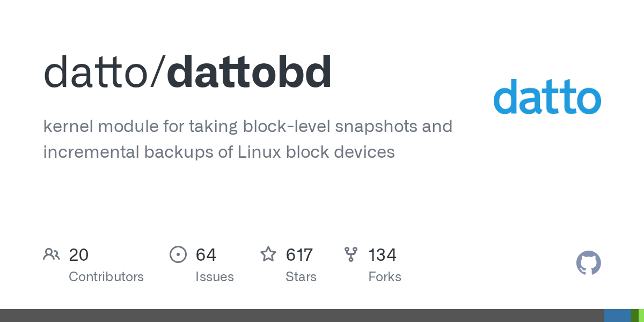Click the 20 contributors count
This screenshot has width=644, height=322.
78,254
